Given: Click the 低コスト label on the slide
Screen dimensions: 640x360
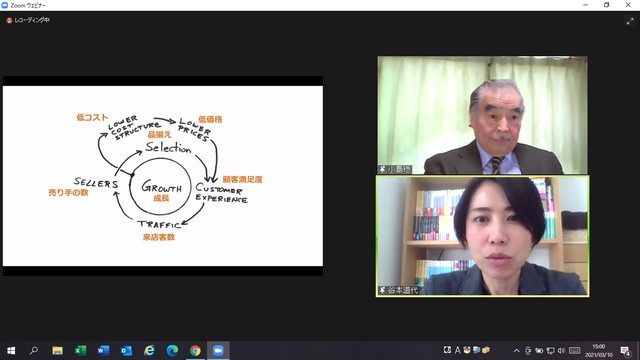Looking at the screenshot, I should (92, 118).
